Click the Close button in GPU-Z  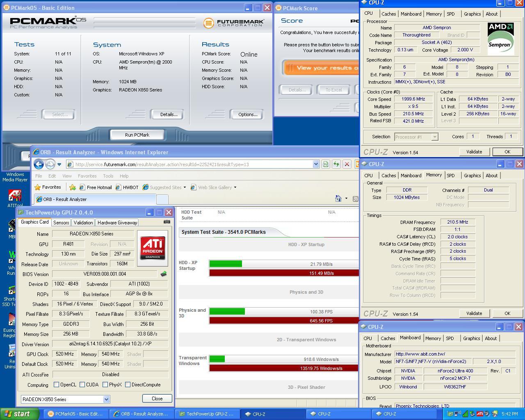pyautogui.click(x=157, y=399)
